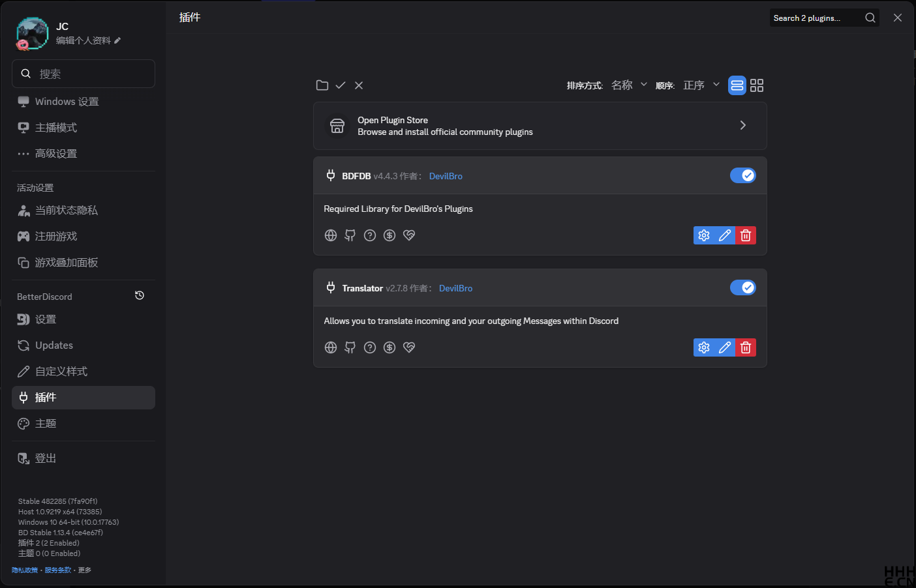Open the plugins folder icon
This screenshot has height=588, width=916.
(x=322, y=85)
